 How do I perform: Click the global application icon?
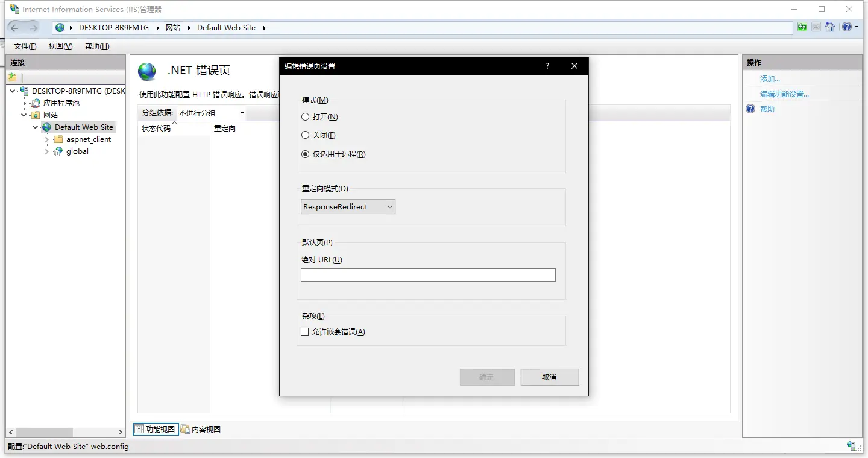point(58,151)
